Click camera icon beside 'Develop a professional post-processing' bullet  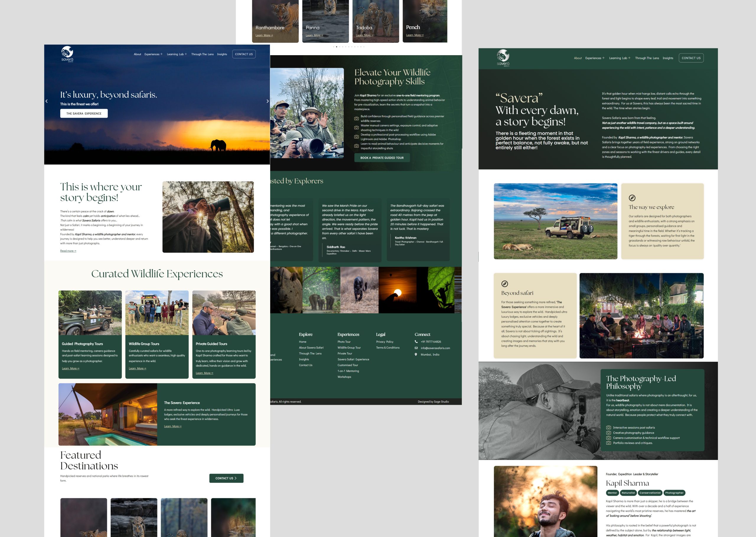pos(356,137)
